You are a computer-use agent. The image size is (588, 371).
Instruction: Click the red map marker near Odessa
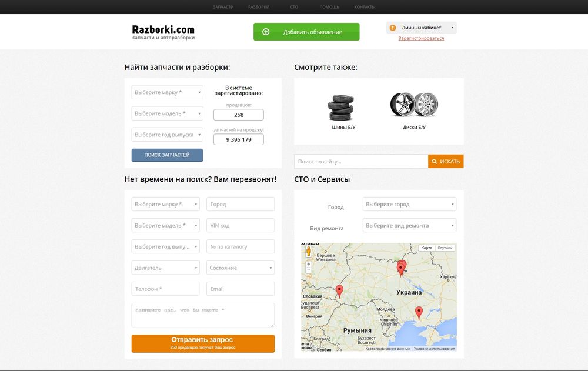[419, 312]
